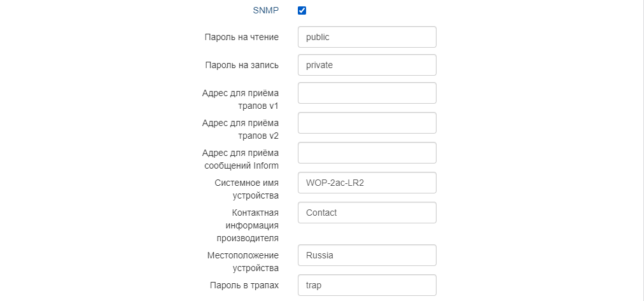The width and height of the screenshot is (644, 301).
Task: Click the 'Местоположение устройства' label
Action: (243, 262)
